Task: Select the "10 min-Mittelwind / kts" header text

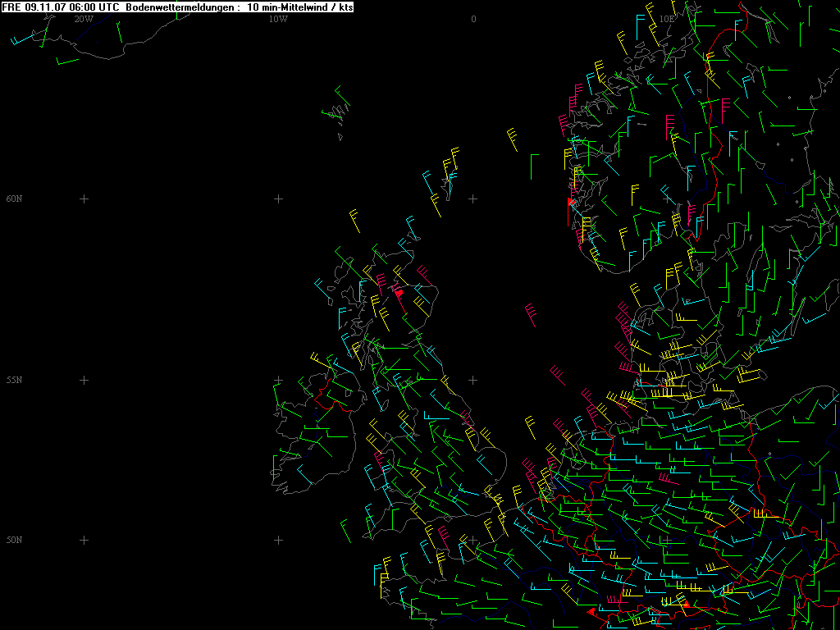Action: [x=300, y=7]
